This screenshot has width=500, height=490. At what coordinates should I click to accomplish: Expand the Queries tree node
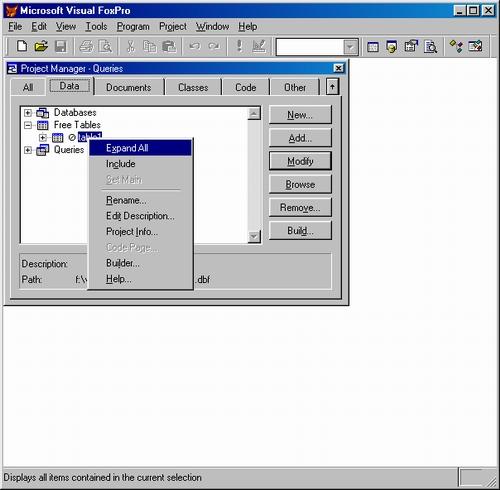[x=28, y=150]
